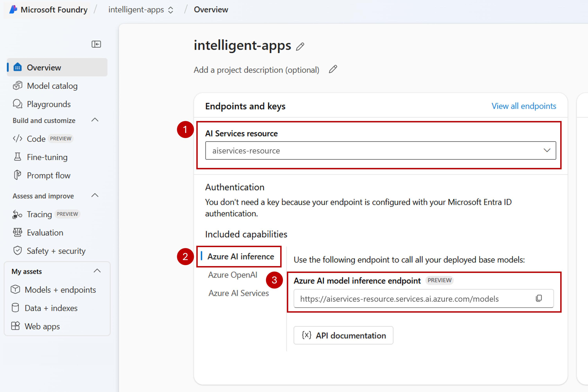
Task: Collapse the left sidebar panel icon
Action: (x=96, y=44)
